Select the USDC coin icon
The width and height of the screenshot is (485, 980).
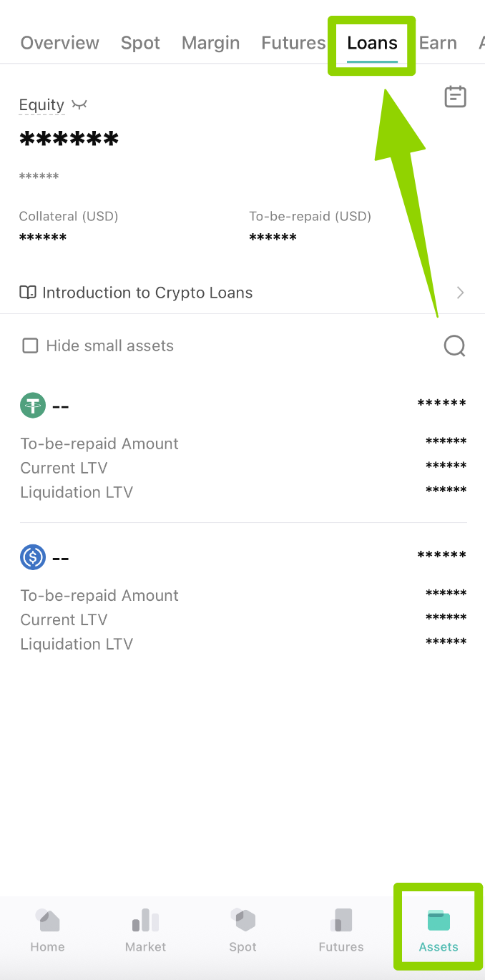(33, 557)
